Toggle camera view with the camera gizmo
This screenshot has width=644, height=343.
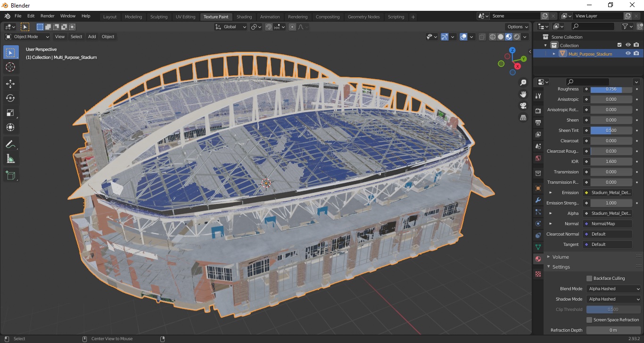tap(523, 106)
